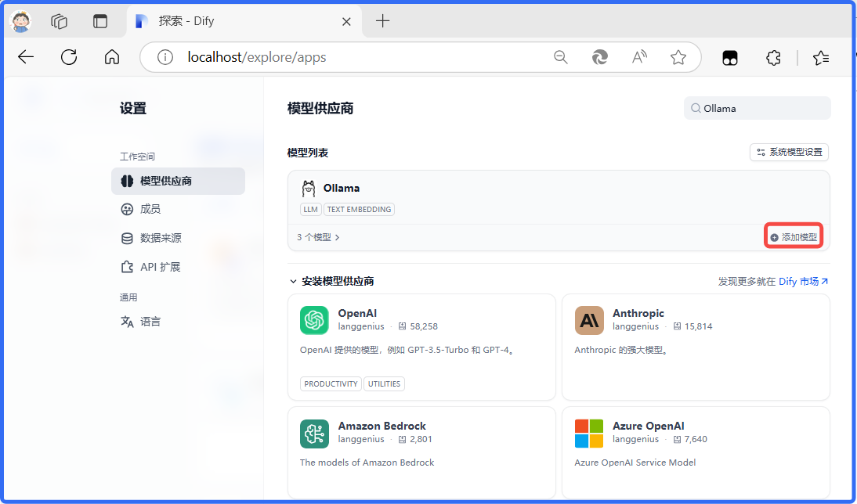The height and width of the screenshot is (504, 857).
Task: Add page to favorites star icon
Action: (678, 57)
